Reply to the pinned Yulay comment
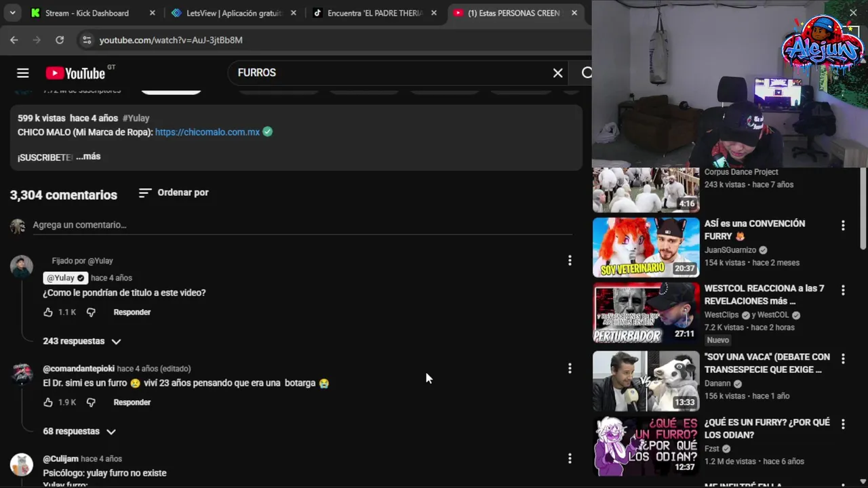The image size is (868, 488). click(132, 312)
